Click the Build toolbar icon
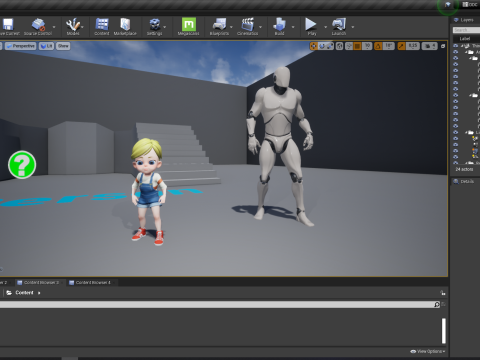480x360 pixels. 279,24
